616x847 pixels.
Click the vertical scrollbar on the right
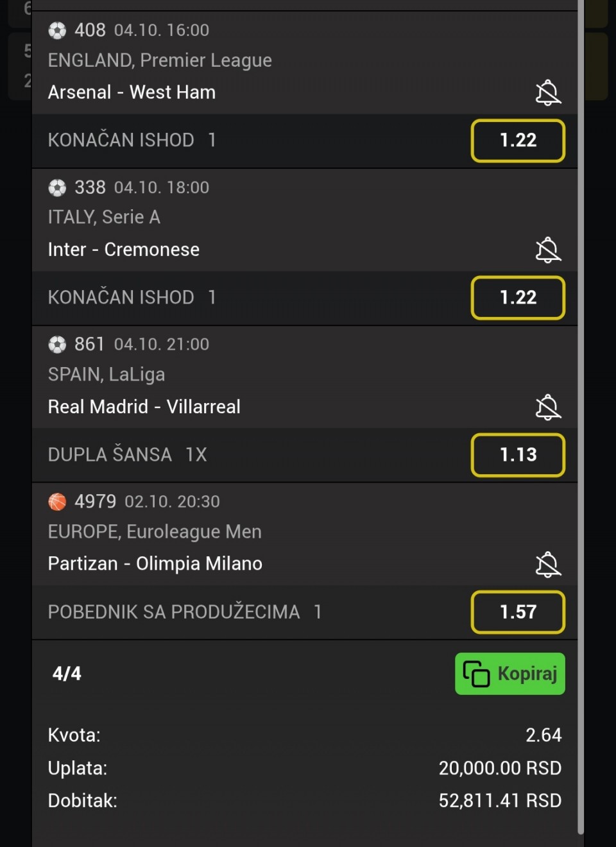581,417
